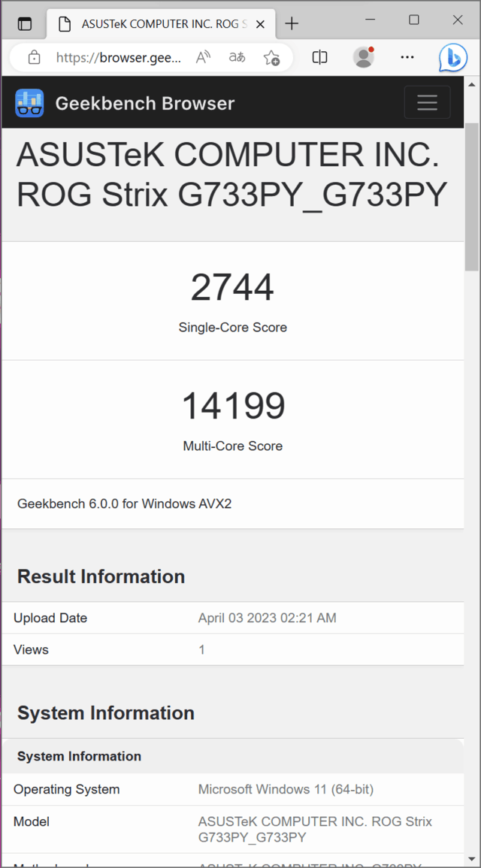Screen dimensions: 481x868
Task: Open the Tab actions menu icon
Action: [24, 23]
